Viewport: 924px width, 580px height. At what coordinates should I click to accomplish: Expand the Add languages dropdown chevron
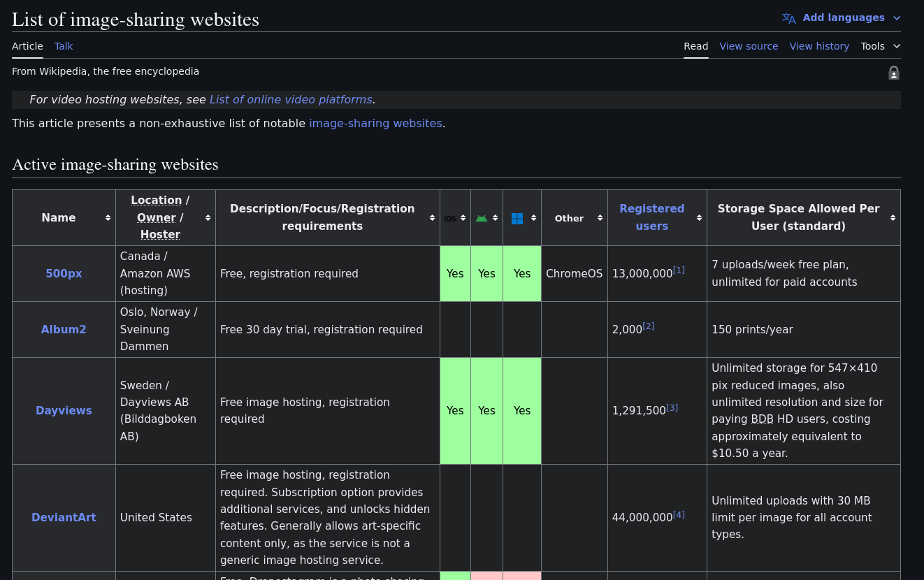pyautogui.click(x=897, y=18)
